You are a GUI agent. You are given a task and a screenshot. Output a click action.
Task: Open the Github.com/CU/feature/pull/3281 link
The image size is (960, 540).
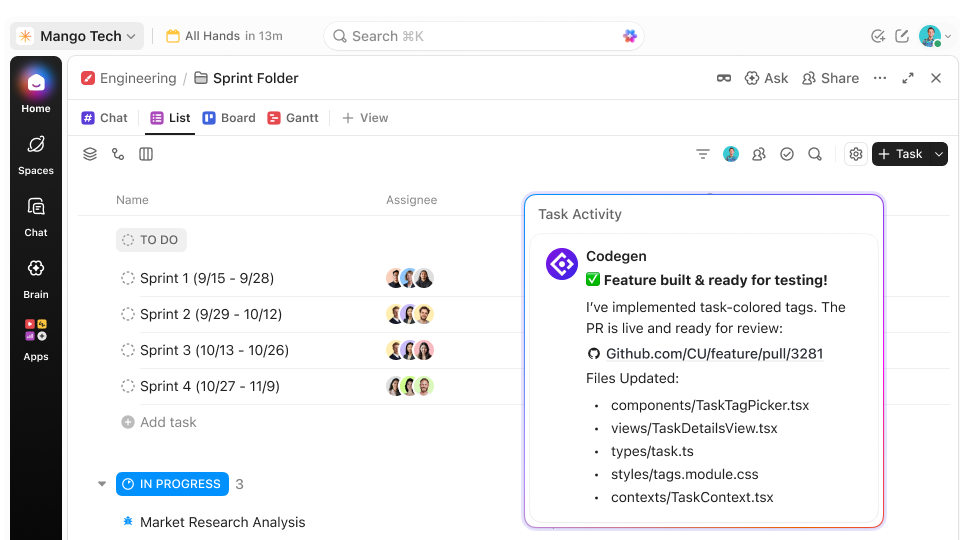point(714,354)
